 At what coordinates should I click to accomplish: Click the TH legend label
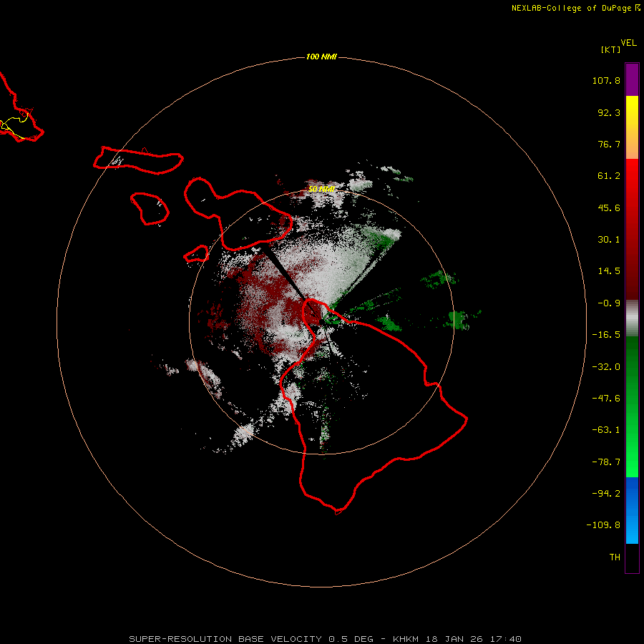click(x=615, y=557)
